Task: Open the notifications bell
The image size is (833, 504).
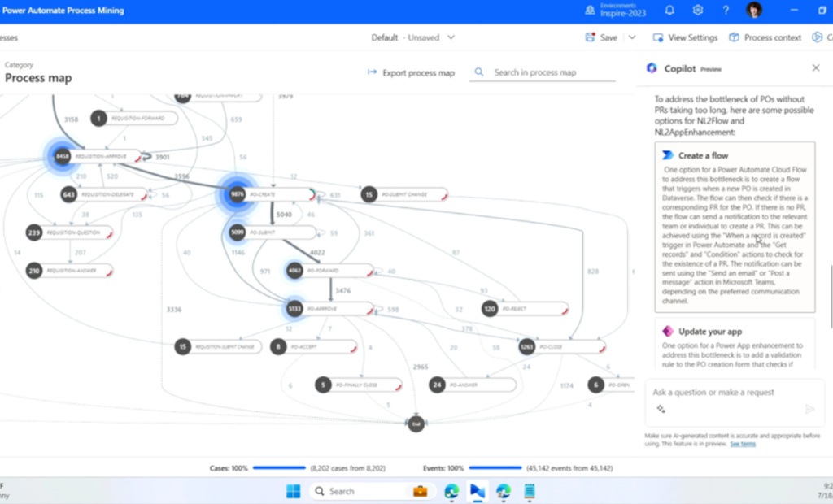Action: 669,10
